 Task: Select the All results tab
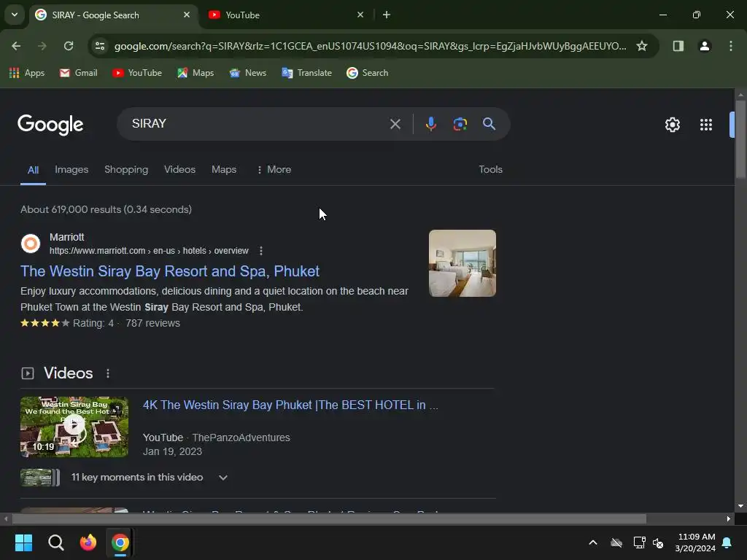33,170
